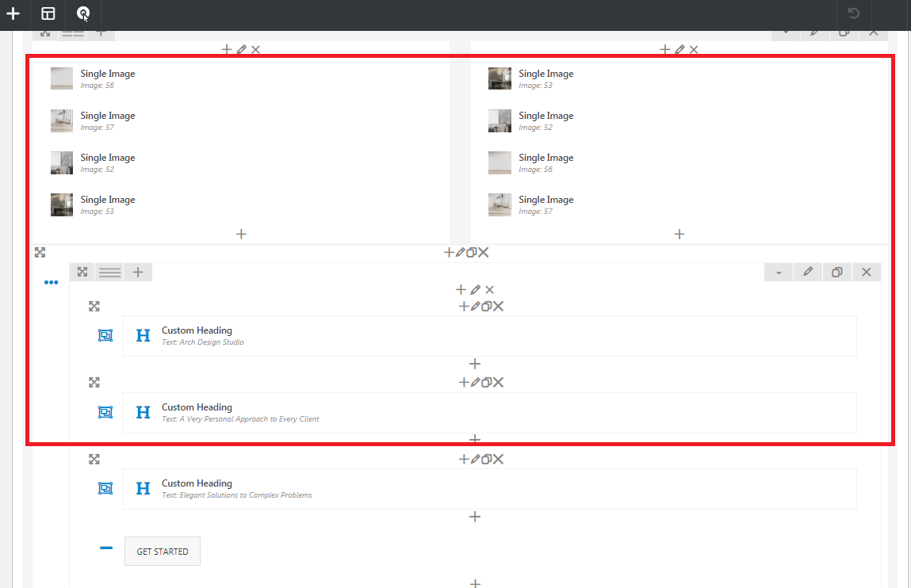This screenshot has width=911, height=588.
Task: Clone section via copy icon above inner row
Action: click(x=471, y=253)
